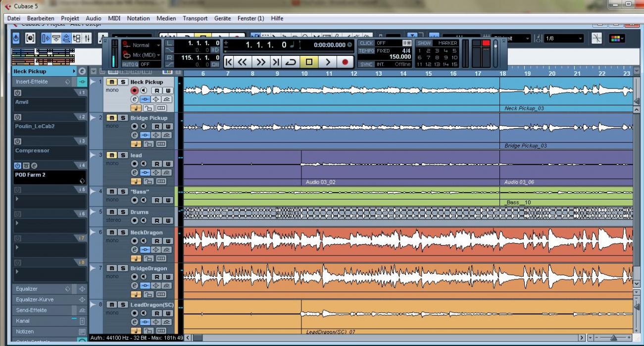The image size is (644, 346).
Task: Disarm record enable on Neck Pickup track
Action: tap(134, 91)
